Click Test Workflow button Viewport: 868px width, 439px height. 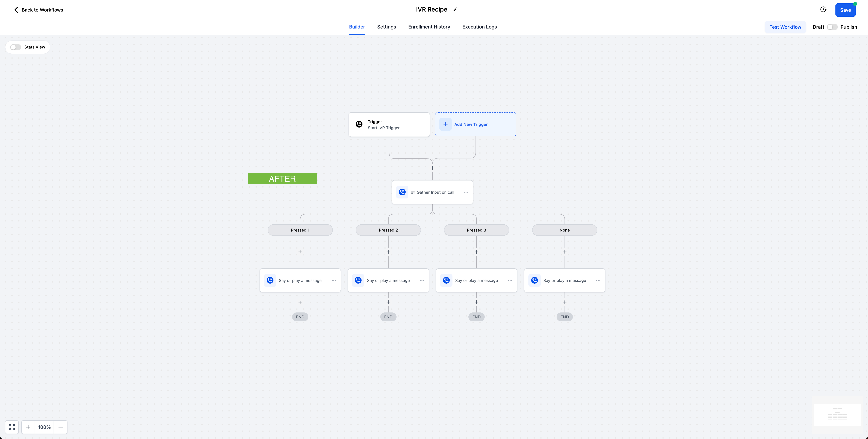pyautogui.click(x=785, y=27)
